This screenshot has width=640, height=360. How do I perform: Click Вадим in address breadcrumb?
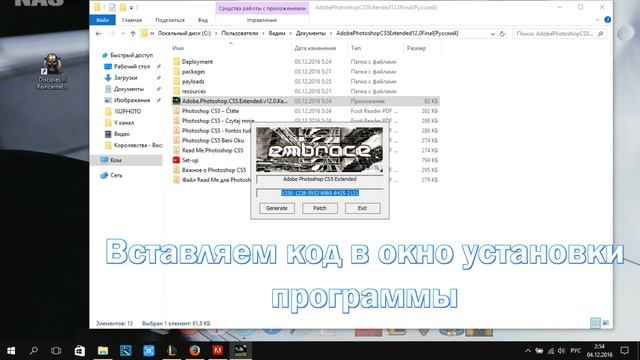[277, 33]
